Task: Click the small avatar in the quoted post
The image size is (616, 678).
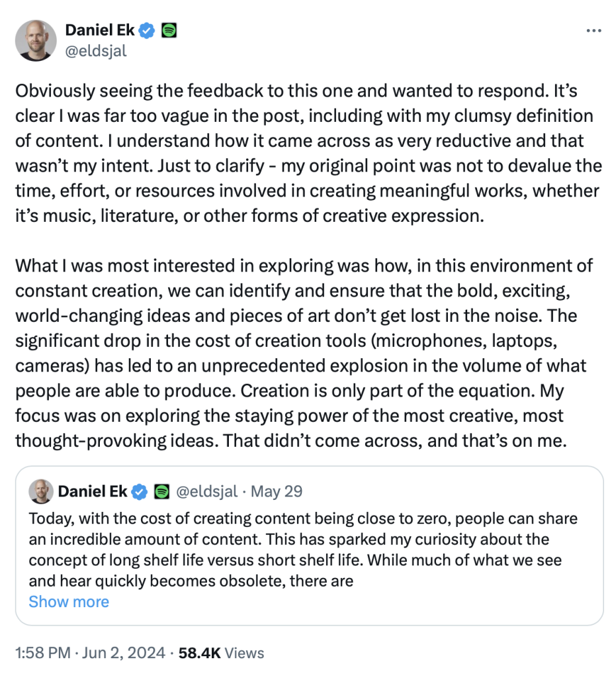Action: click(x=41, y=491)
